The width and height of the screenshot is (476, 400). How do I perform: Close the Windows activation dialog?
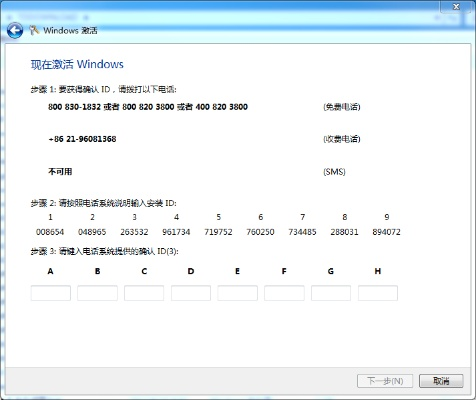click(x=456, y=6)
